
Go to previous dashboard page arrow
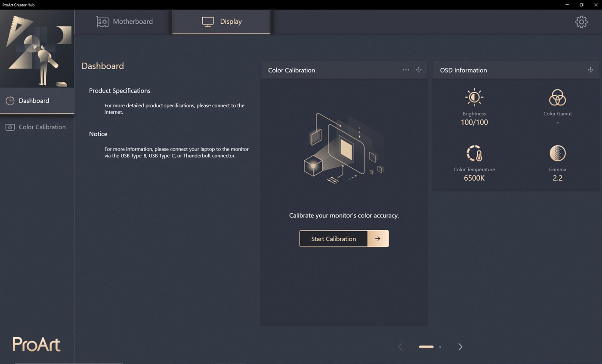point(400,347)
